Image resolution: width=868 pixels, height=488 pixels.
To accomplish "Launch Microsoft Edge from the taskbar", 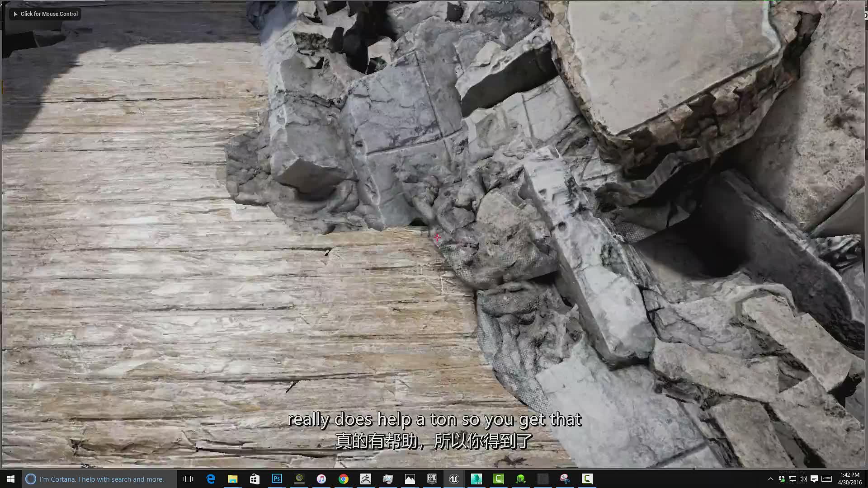I will (211, 479).
